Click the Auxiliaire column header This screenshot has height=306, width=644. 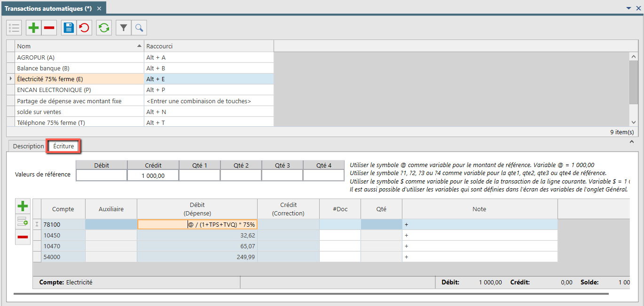[x=111, y=209]
